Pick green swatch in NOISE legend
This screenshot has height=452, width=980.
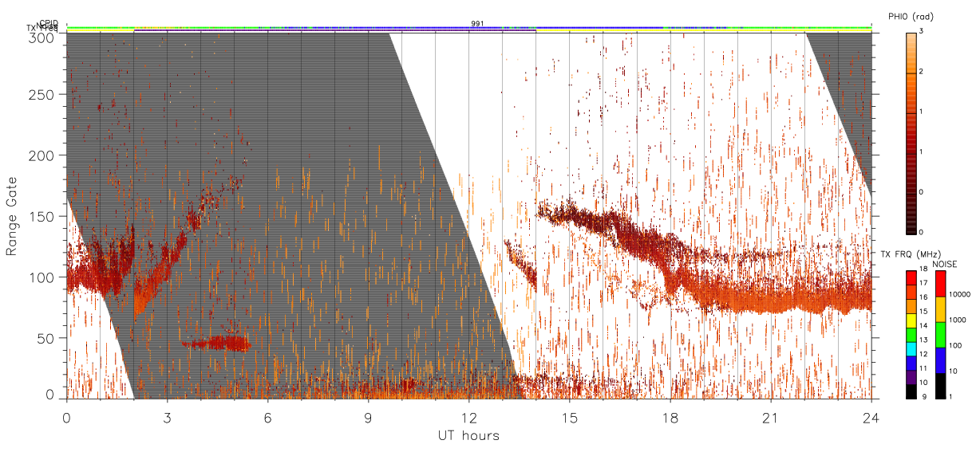(941, 334)
